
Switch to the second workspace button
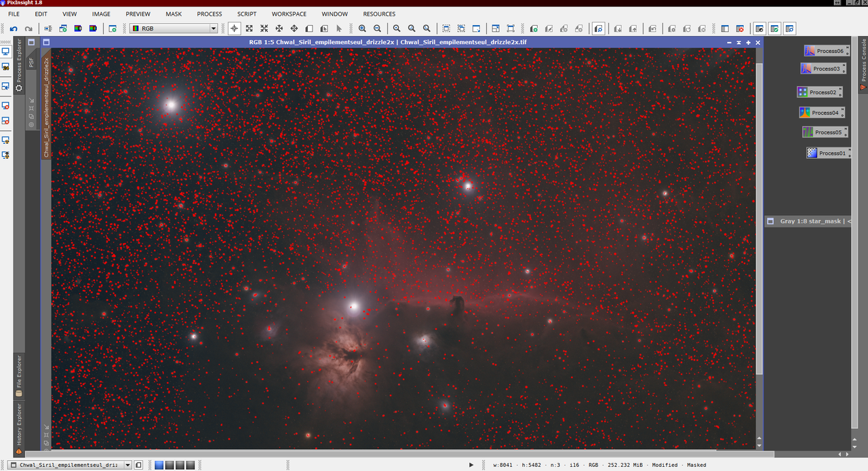tap(170, 465)
